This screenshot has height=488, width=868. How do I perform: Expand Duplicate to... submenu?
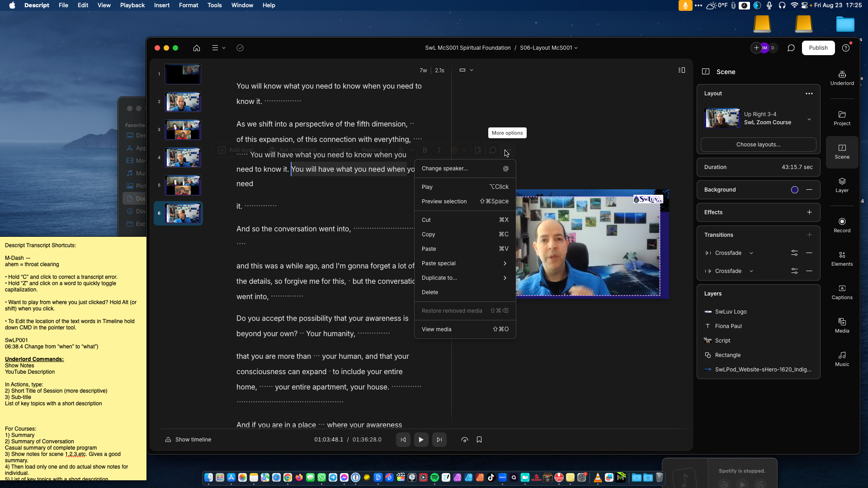click(465, 278)
